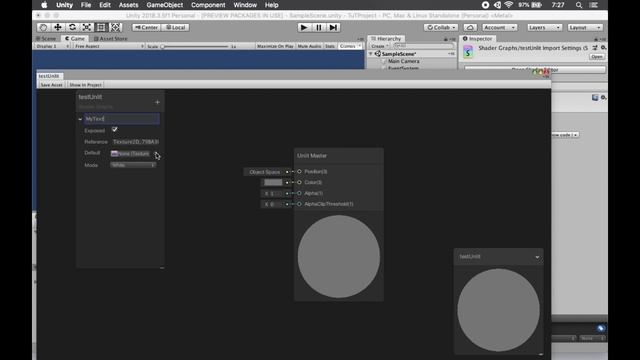Select the Scale tool in Unity toolbar
Screen dimensions: 640x360
coord(87,27)
